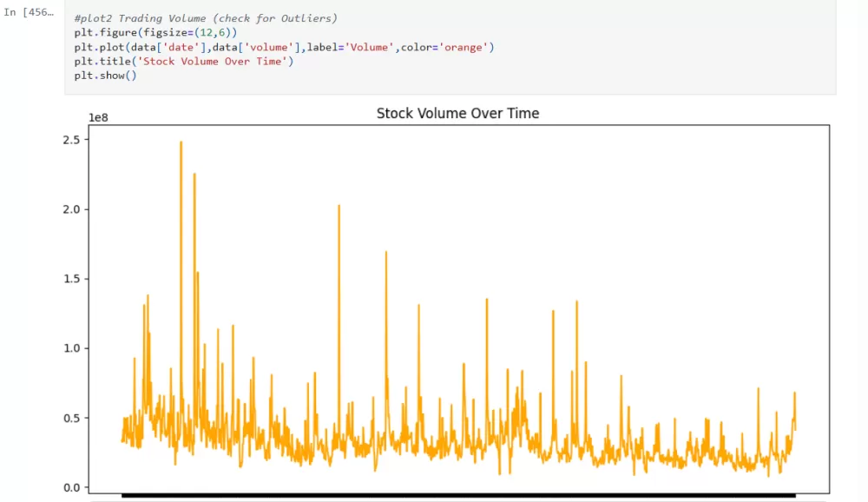The height and width of the screenshot is (502, 868).
Task: Select the 'date' column reference in code
Action: tap(180, 47)
